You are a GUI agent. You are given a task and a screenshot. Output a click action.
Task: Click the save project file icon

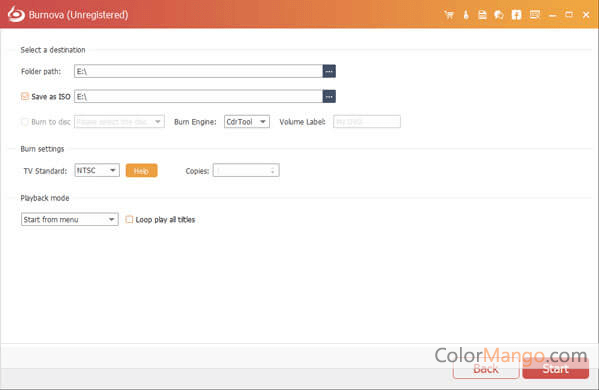(482, 15)
